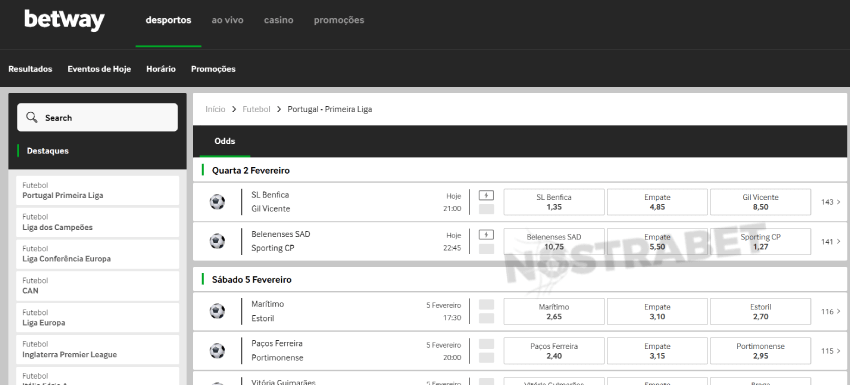The width and height of the screenshot is (850, 385).
Task: Open all 116 markets for Marítimo match
Action: point(830,312)
